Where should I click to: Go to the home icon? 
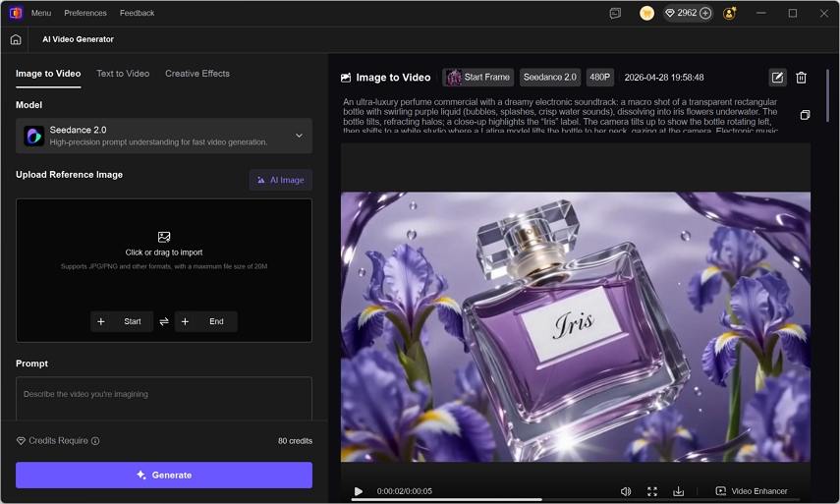pos(16,39)
